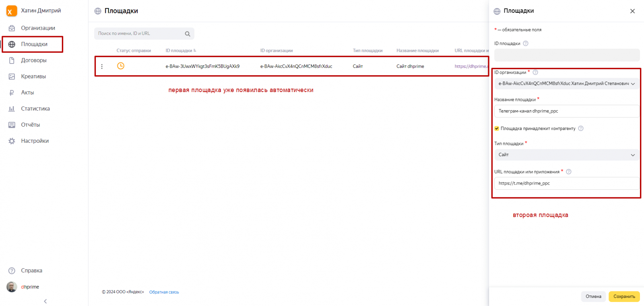Click the Обратная связь feedback link
This screenshot has height=306, width=644.
(x=164, y=292)
